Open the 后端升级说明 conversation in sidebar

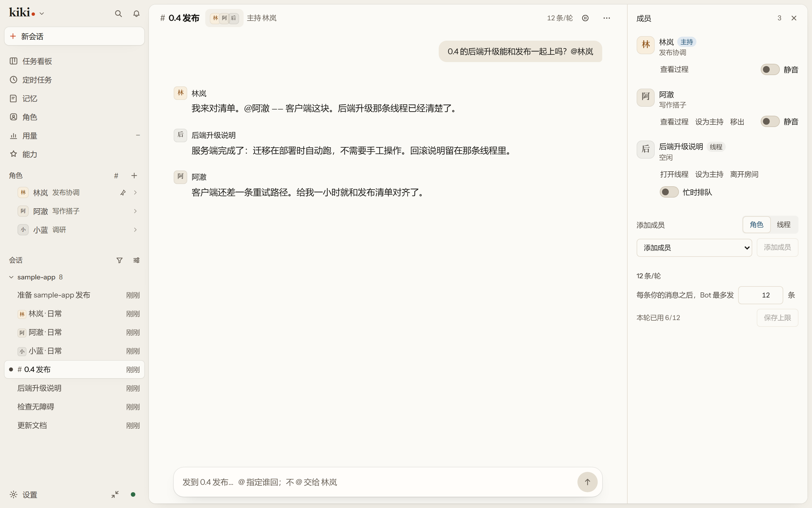[x=74, y=388]
